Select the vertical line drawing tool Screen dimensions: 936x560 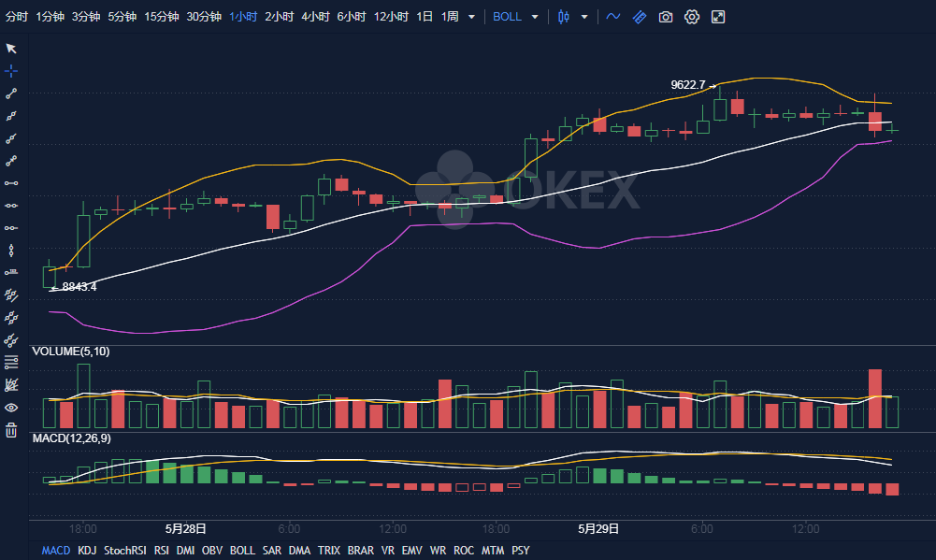(x=10, y=251)
